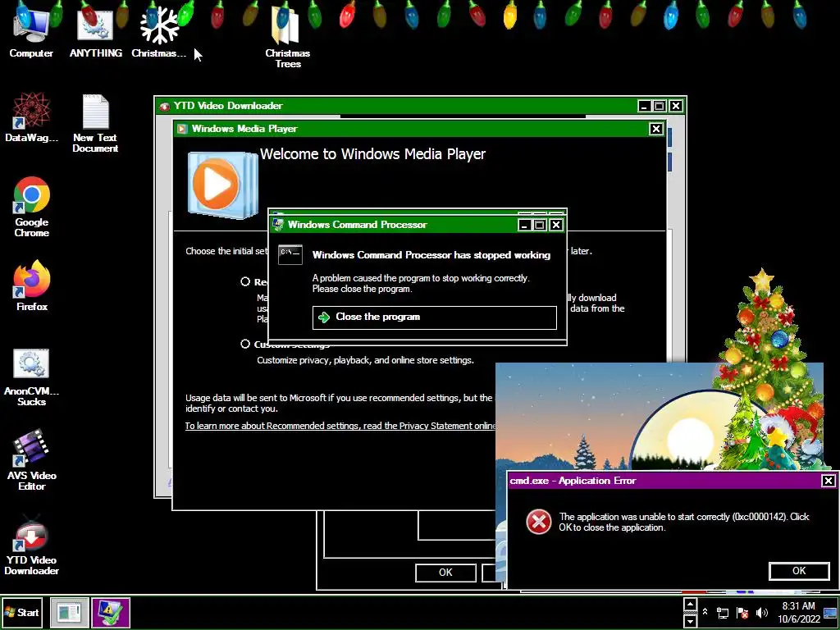The height and width of the screenshot is (630, 840).
Task: Click OK in cmd.exe Application Error dialog
Action: point(799,571)
